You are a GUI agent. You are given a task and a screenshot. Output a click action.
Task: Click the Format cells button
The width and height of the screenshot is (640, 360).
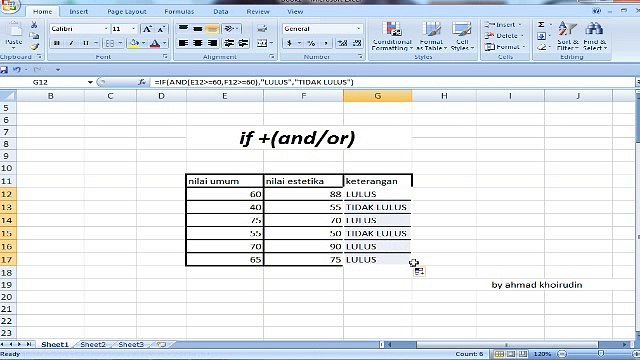(504, 47)
